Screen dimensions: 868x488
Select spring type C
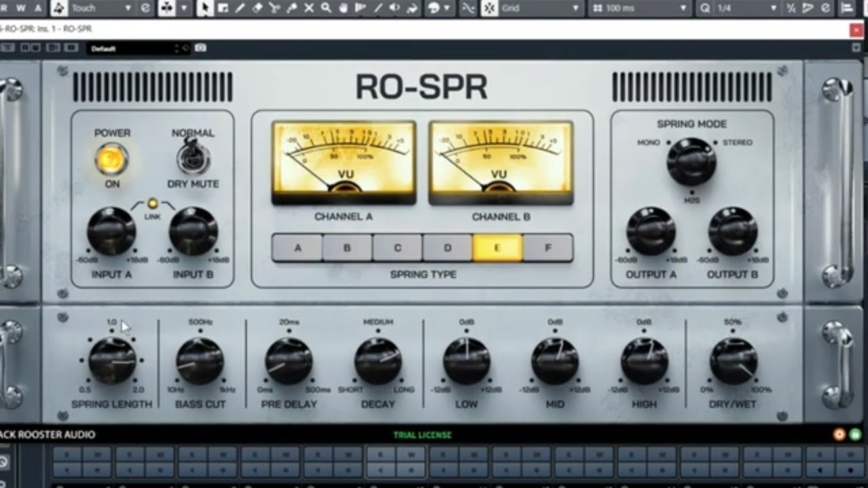click(x=397, y=248)
